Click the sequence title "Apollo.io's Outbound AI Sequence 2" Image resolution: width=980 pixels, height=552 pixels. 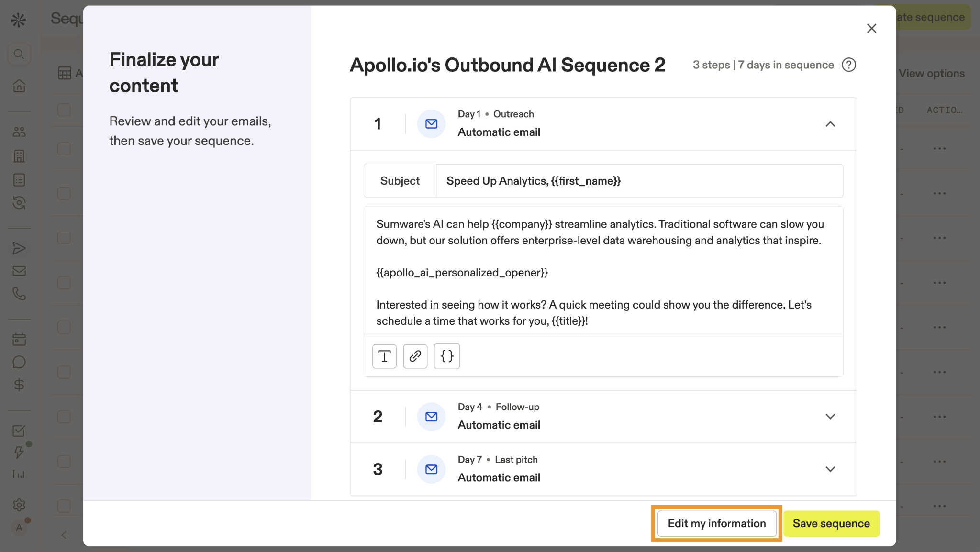click(x=508, y=65)
